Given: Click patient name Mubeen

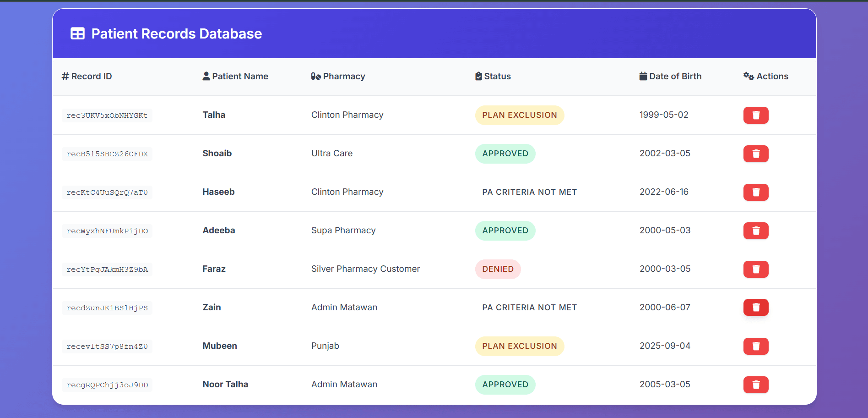Looking at the screenshot, I should point(220,346).
